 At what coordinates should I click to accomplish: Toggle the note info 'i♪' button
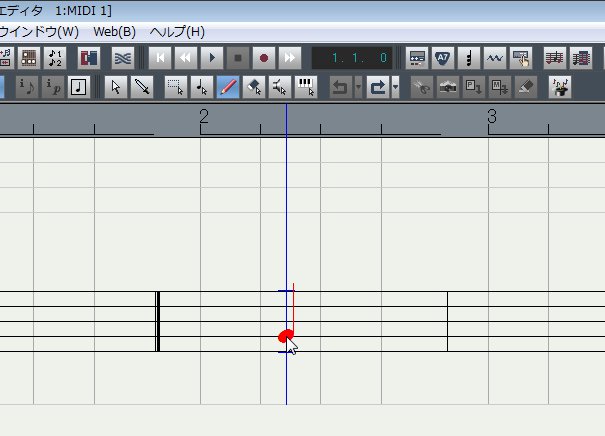pos(26,87)
